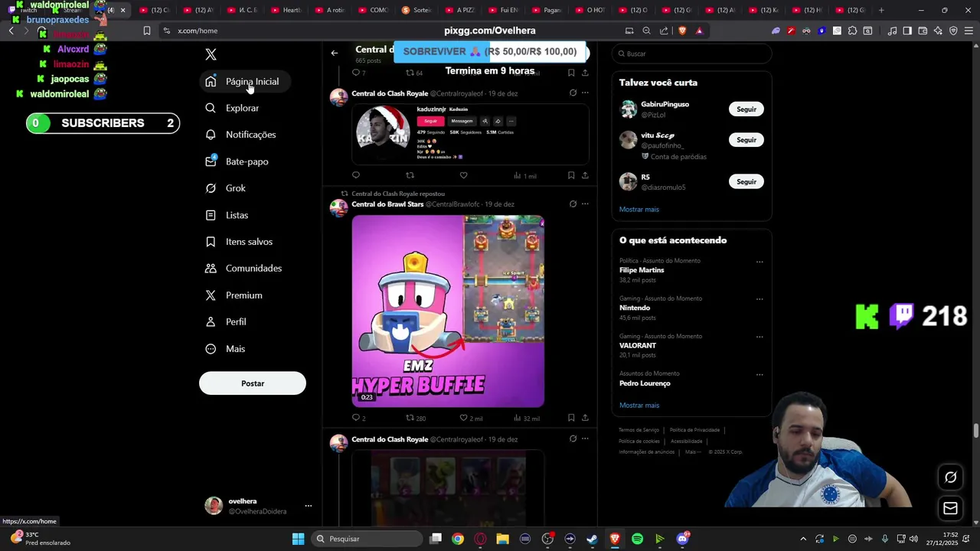Image resolution: width=980 pixels, height=551 pixels.
Task: Click the Postar button
Action: coord(253,383)
